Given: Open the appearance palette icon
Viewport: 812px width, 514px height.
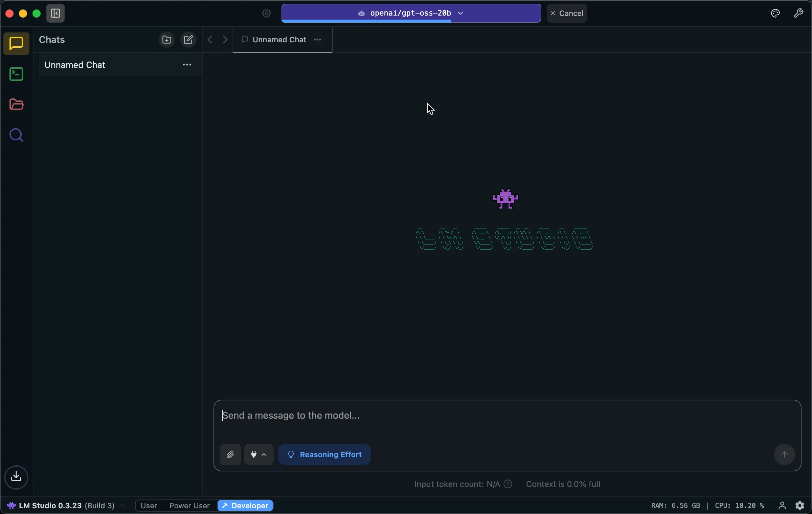Looking at the screenshot, I should click(775, 13).
